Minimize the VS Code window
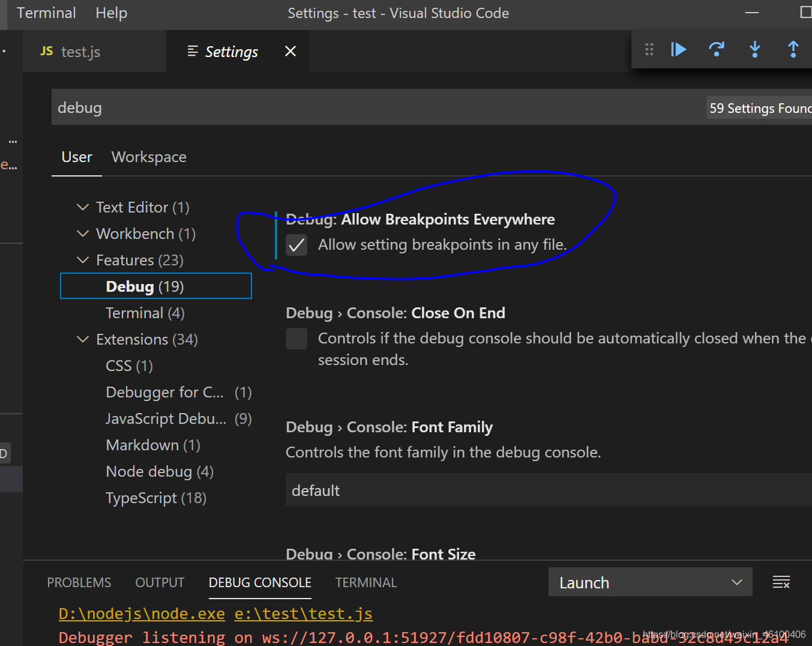 click(752, 13)
